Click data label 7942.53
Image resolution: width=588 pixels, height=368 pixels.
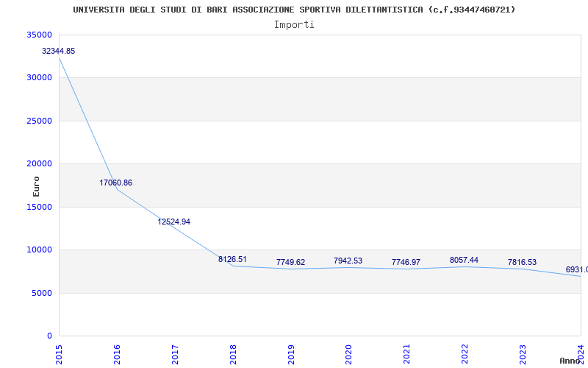[x=348, y=261]
